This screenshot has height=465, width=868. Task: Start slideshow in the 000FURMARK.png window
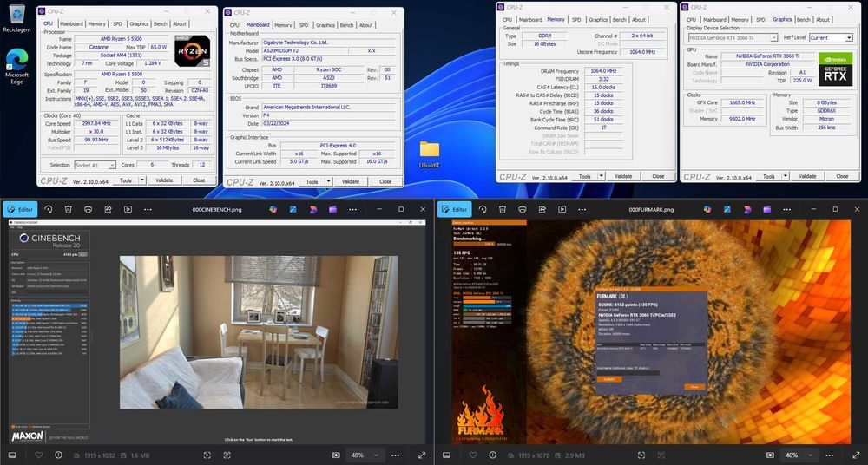[562, 209]
